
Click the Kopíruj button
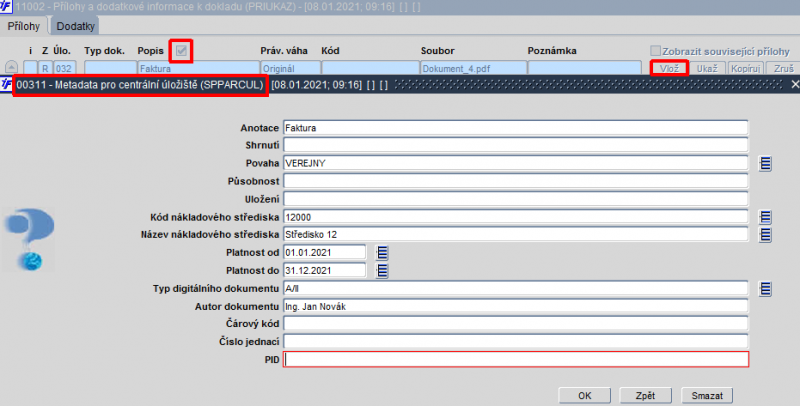[745, 68]
